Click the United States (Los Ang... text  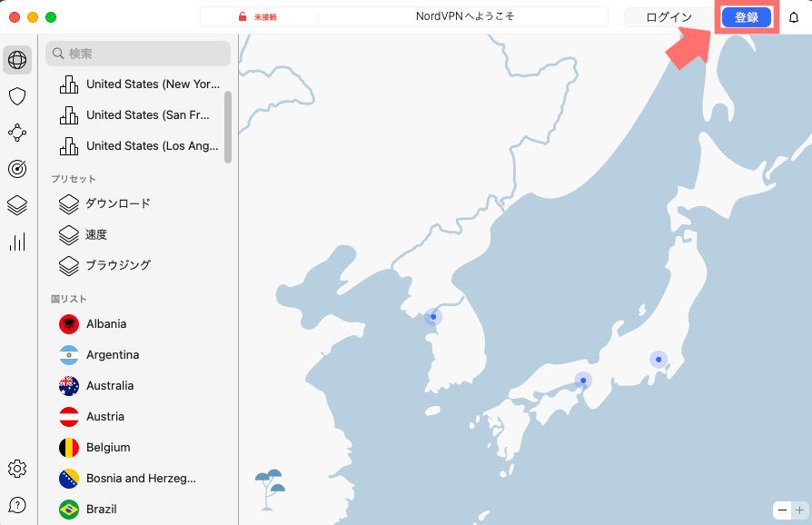(153, 146)
